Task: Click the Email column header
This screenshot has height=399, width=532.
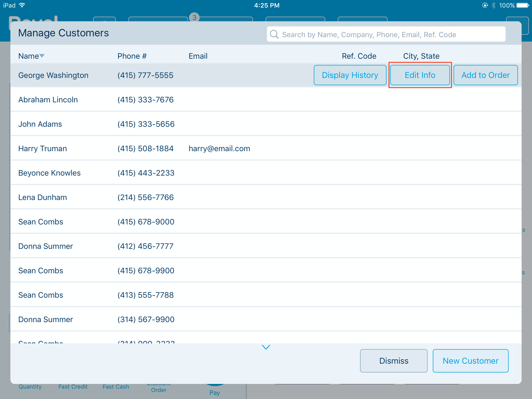Action: [198, 56]
